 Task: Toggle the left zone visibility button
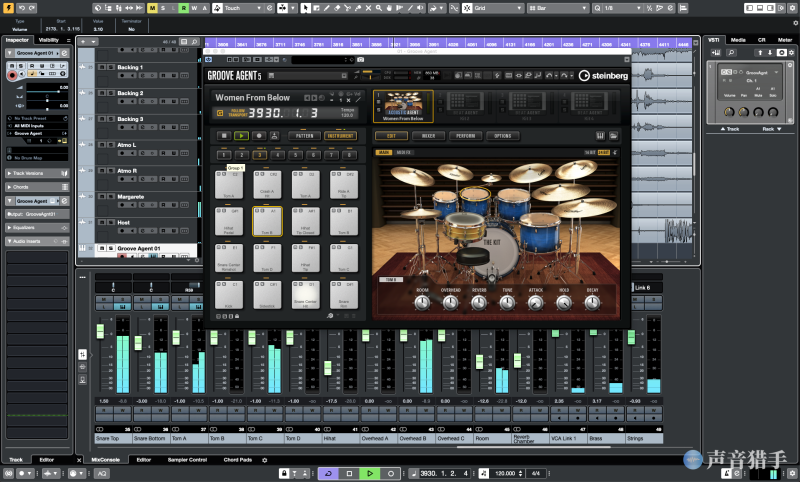749,8
